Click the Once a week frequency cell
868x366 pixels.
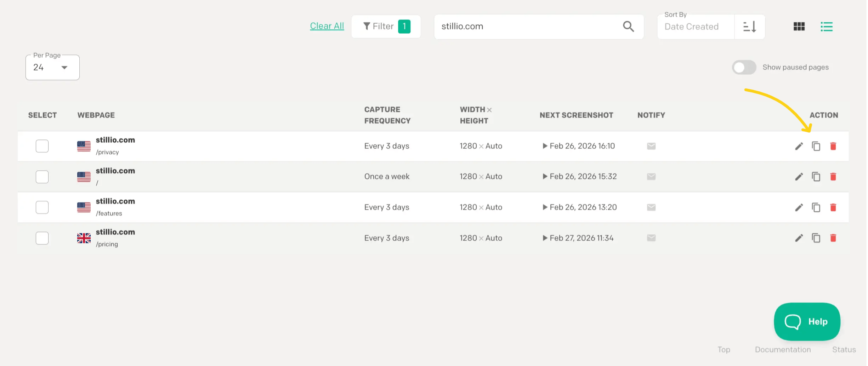(387, 176)
